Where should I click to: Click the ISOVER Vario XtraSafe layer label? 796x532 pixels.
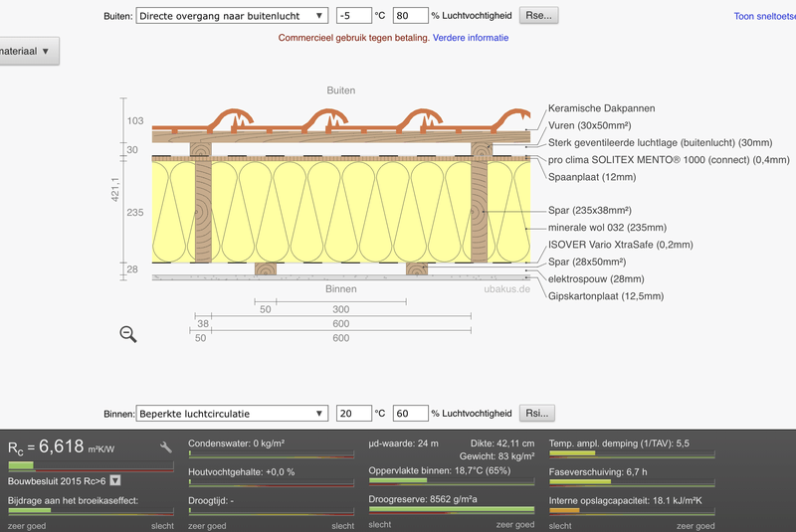(620, 244)
